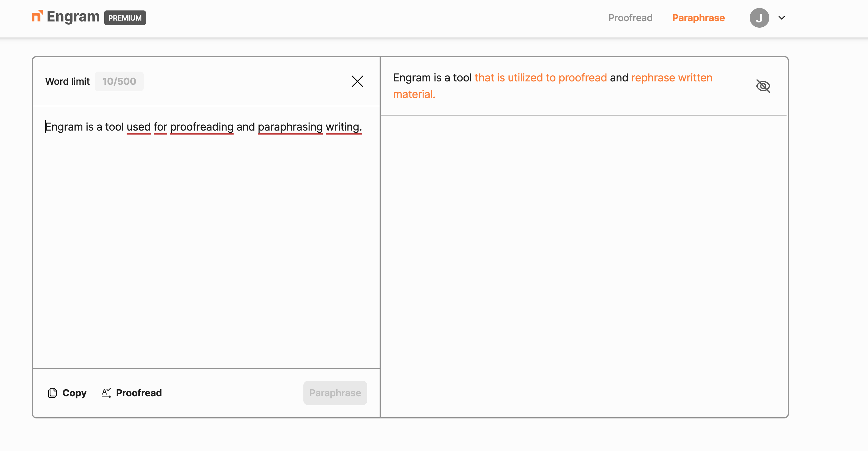The width and height of the screenshot is (868, 451).
Task: Click orange phrase "that is utilized to proofread"
Action: click(x=540, y=77)
